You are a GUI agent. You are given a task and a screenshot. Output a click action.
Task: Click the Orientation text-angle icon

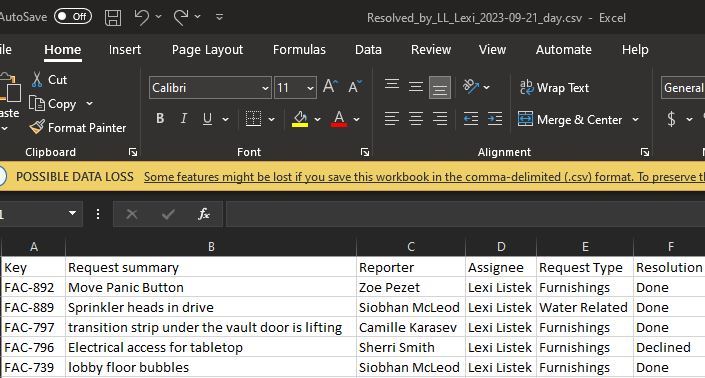[471, 86]
